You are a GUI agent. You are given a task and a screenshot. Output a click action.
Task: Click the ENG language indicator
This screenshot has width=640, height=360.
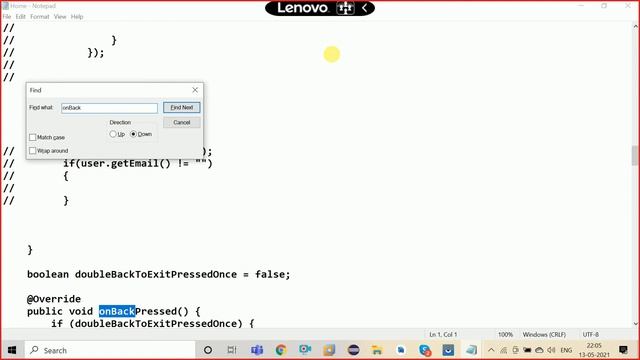click(x=566, y=350)
